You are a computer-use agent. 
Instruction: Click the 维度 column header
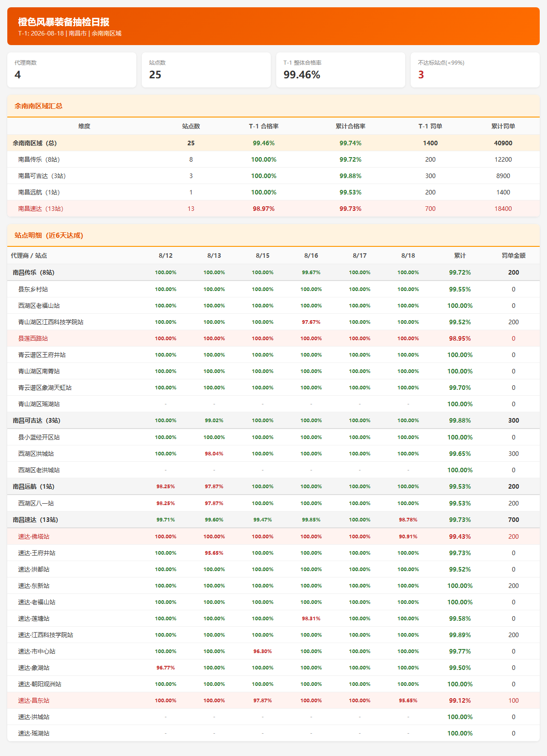pyautogui.click(x=84, y=126)
